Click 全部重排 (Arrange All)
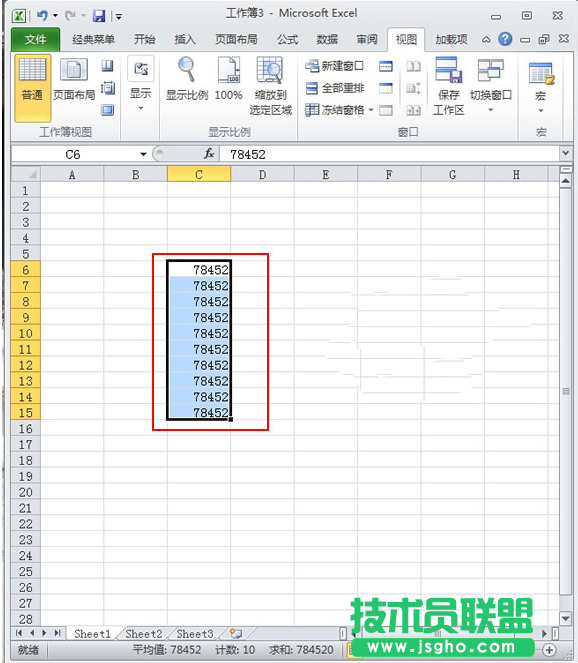This screenshot has height=663, width=578. (334, 88)
